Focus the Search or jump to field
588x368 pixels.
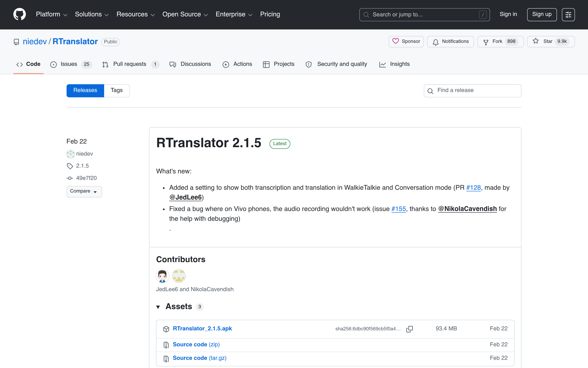click(424, 15)
